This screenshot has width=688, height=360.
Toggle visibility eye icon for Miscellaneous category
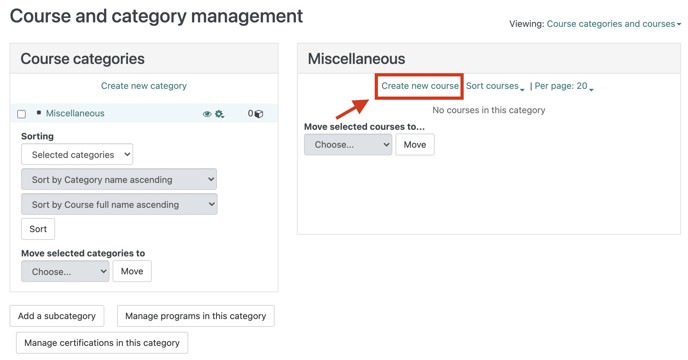pyautogui.click(x=207, y=114)
